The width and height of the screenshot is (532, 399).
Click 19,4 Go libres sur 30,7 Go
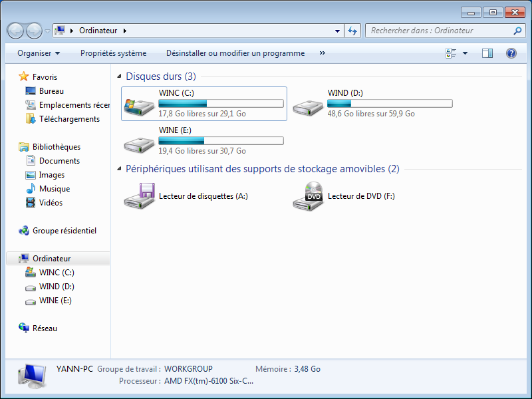click(x=202, y=151)
